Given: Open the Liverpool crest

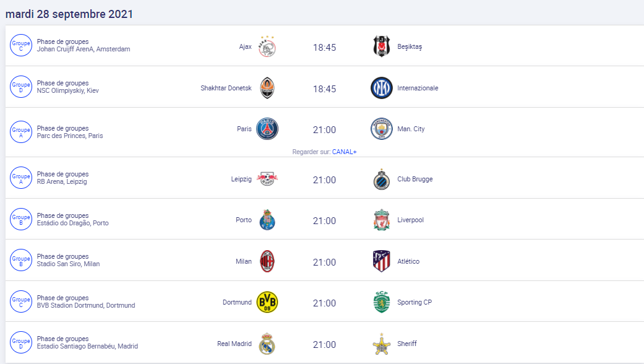Looking at the screenshot, I should [x=381, y=220].
